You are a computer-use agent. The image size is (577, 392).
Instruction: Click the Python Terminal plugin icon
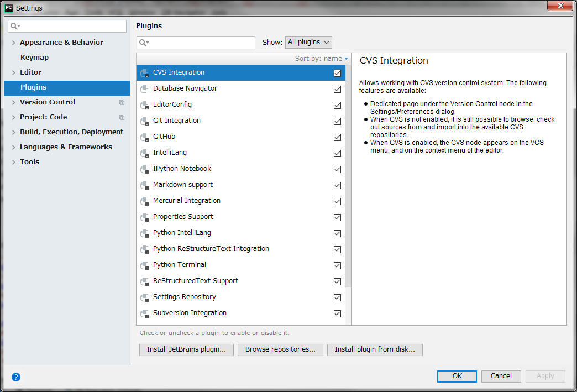pos(145,265)
